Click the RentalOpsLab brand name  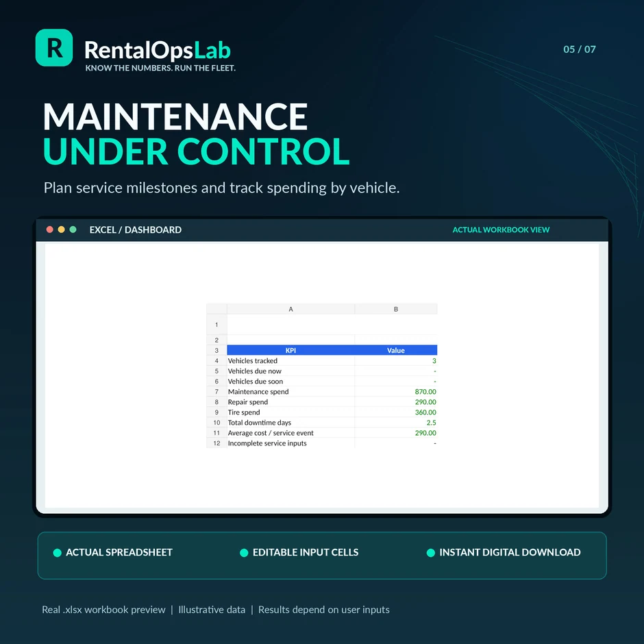coord(158,51)
